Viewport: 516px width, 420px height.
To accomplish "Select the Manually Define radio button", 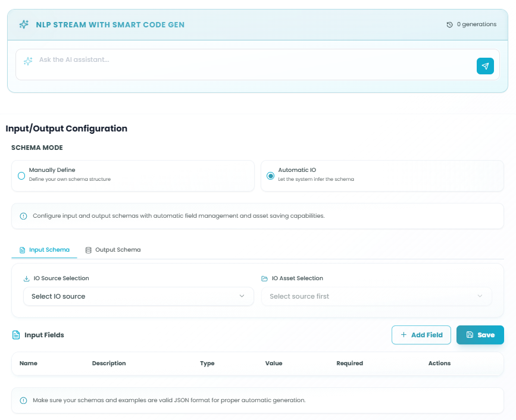I will click(x=21, y=175).
